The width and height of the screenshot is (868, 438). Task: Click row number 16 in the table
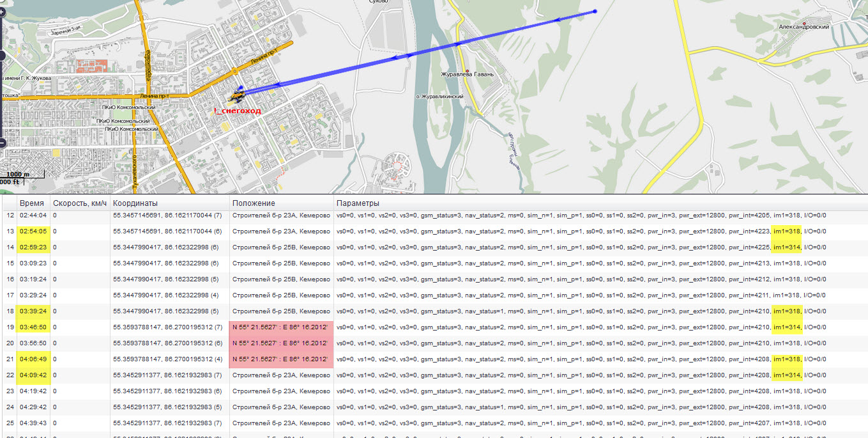tap(10, 279)
